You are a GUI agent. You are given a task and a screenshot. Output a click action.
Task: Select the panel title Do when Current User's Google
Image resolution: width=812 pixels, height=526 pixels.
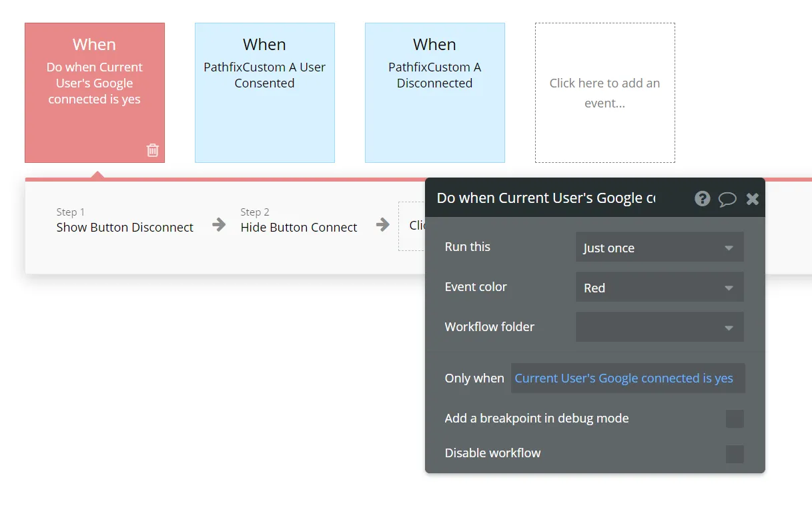(546, 198)
